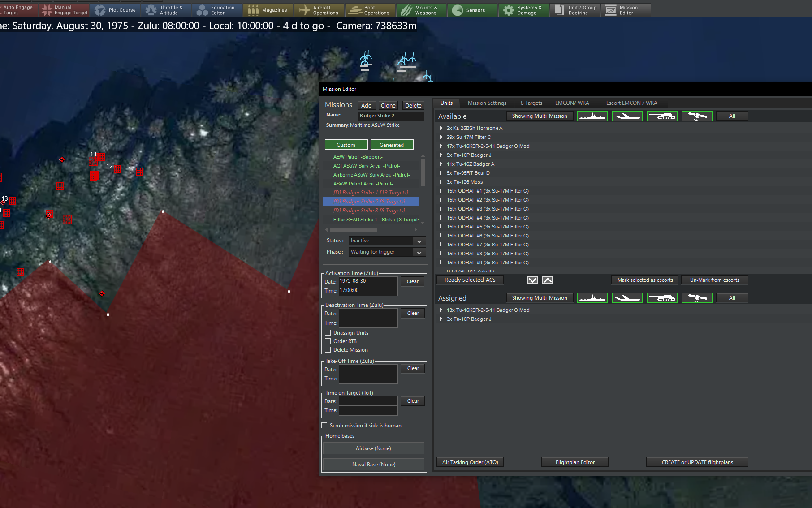The height and width of the screenshot is (508, 812).
Task: Move selected units down with arrow icon
Action: [x=532, y=280]
